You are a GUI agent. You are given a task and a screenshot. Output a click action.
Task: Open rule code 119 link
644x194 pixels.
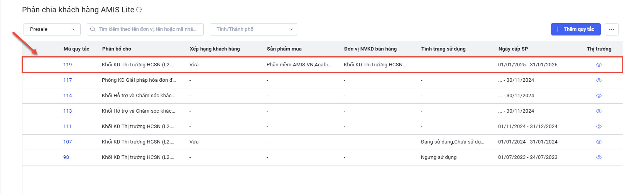[68, 65]
